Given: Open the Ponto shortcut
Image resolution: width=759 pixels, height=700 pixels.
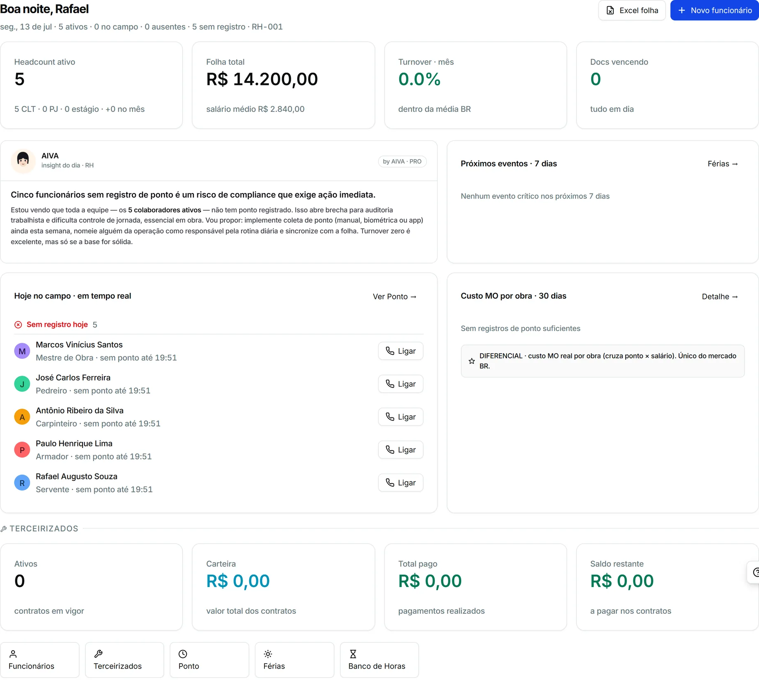Looking at the screenshot, I should pyautogui.click(x=210, y=660).
